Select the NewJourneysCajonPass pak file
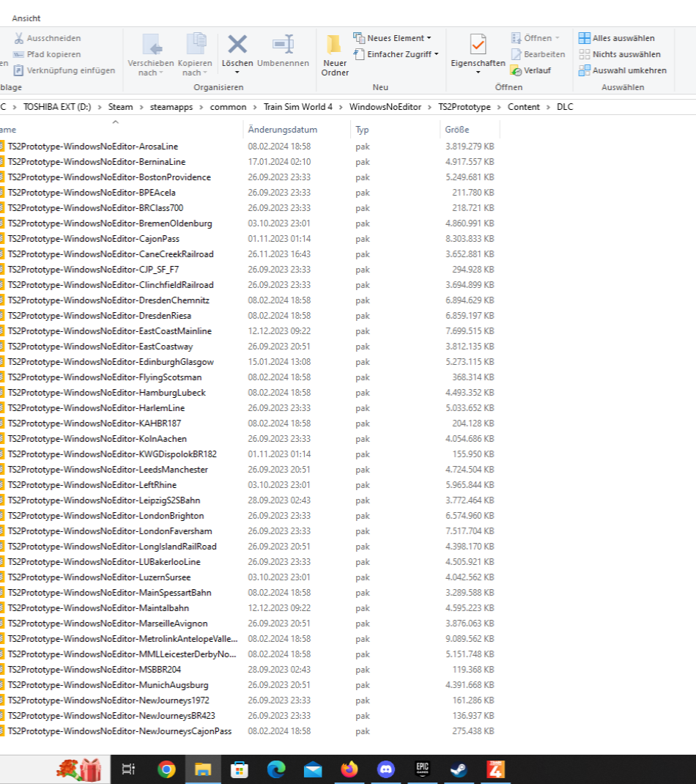 119,731
